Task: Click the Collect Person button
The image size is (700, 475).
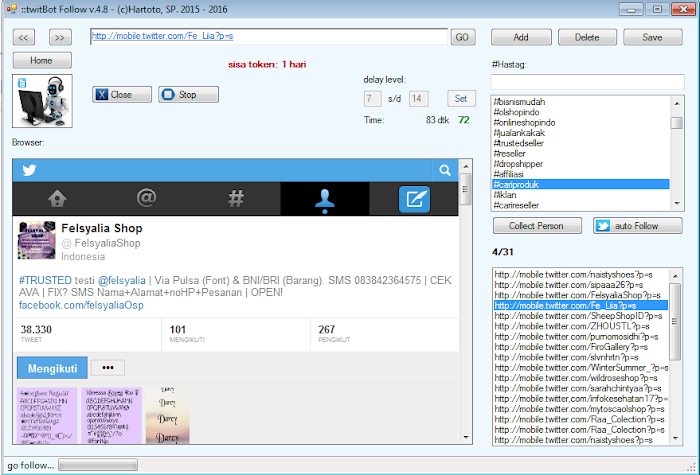Action: click(x=537, y=226)
